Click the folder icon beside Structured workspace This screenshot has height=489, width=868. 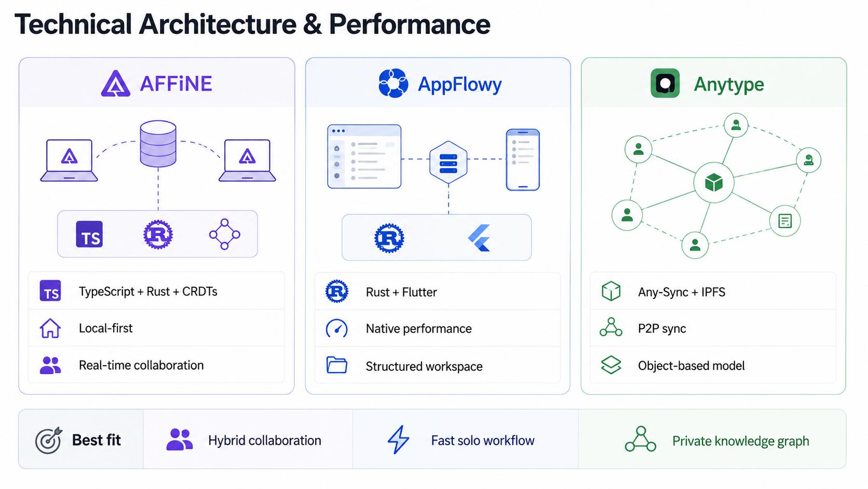tap(337, 365)
